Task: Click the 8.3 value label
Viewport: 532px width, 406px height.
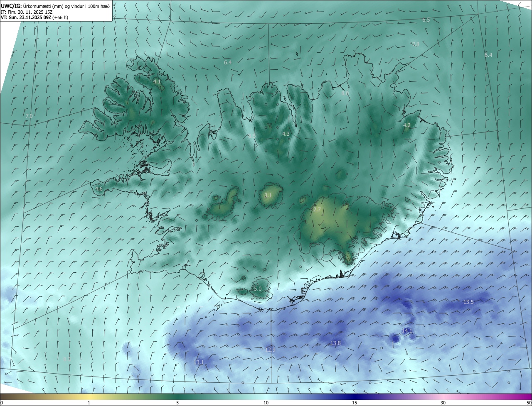Action: (x=67, y=358)
